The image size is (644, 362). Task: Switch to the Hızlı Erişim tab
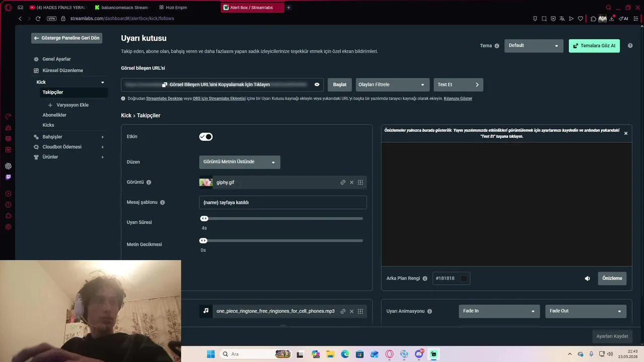[x=173, y=8]
